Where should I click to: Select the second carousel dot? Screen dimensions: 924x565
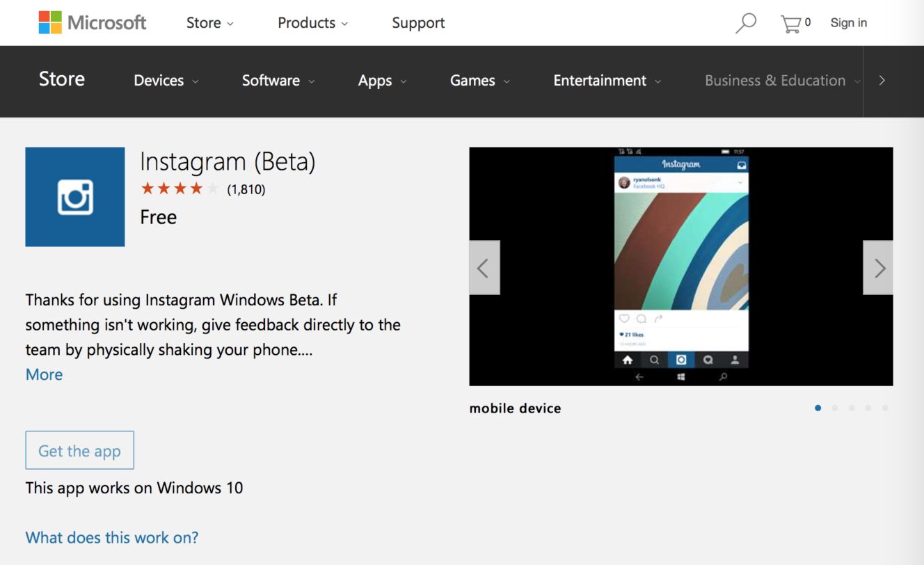pos(835,408)
